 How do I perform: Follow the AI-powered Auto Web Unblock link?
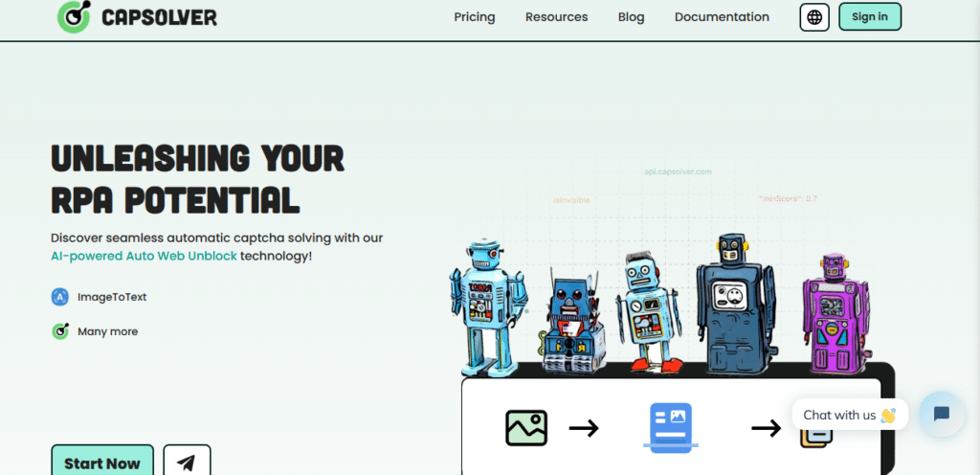tap(144, 256)
